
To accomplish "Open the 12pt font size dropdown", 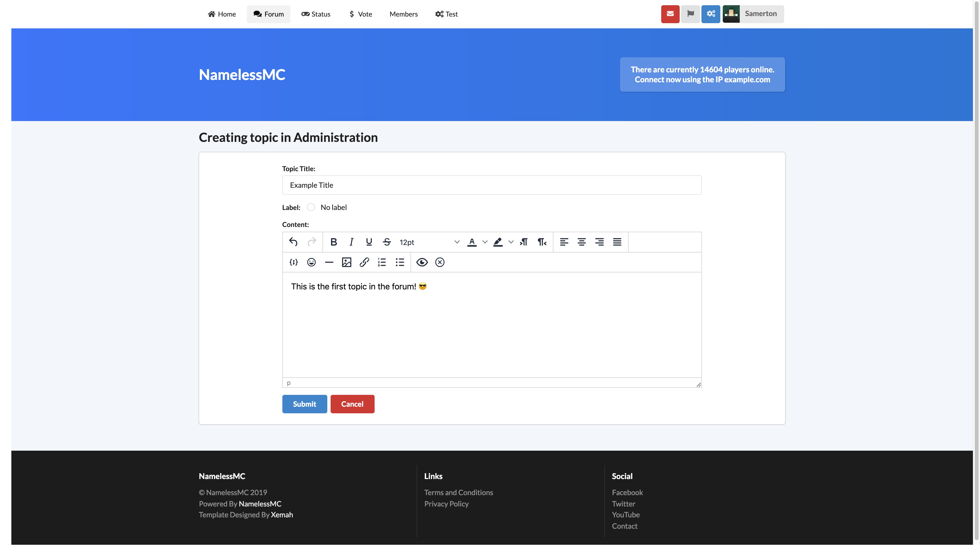I will (429, 242).
